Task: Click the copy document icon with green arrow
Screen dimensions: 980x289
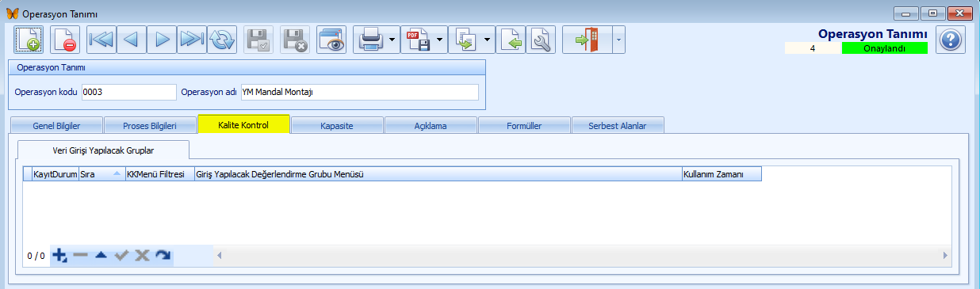Action: (x=465, y=40)
